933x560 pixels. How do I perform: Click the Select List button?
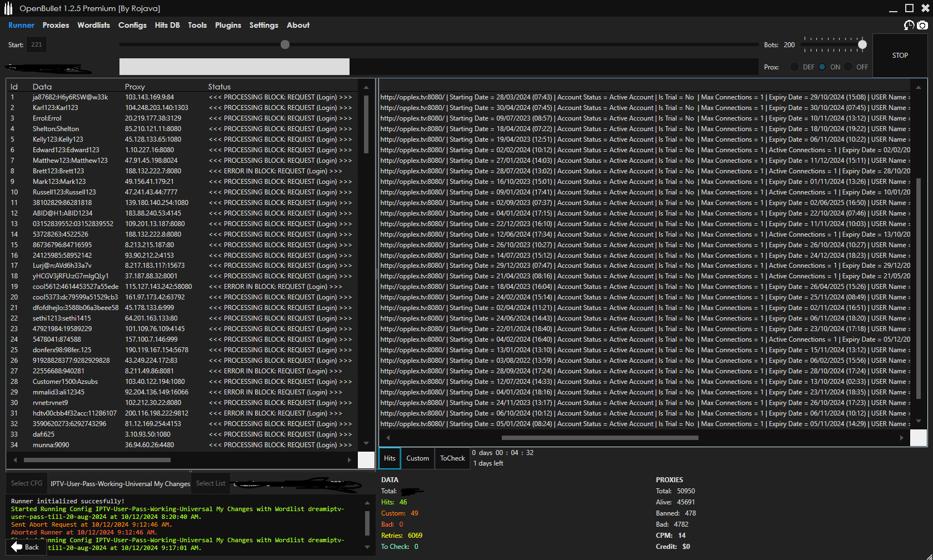point(211,483)
